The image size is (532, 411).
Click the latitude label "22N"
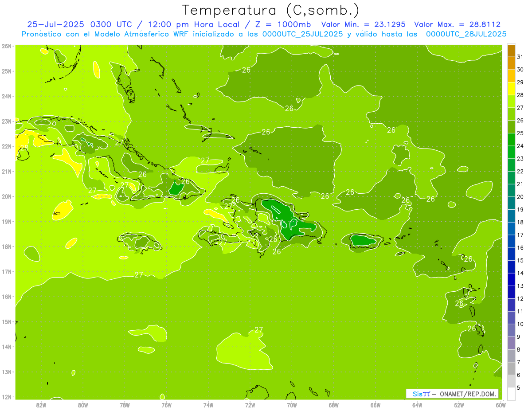pos(7,146)
